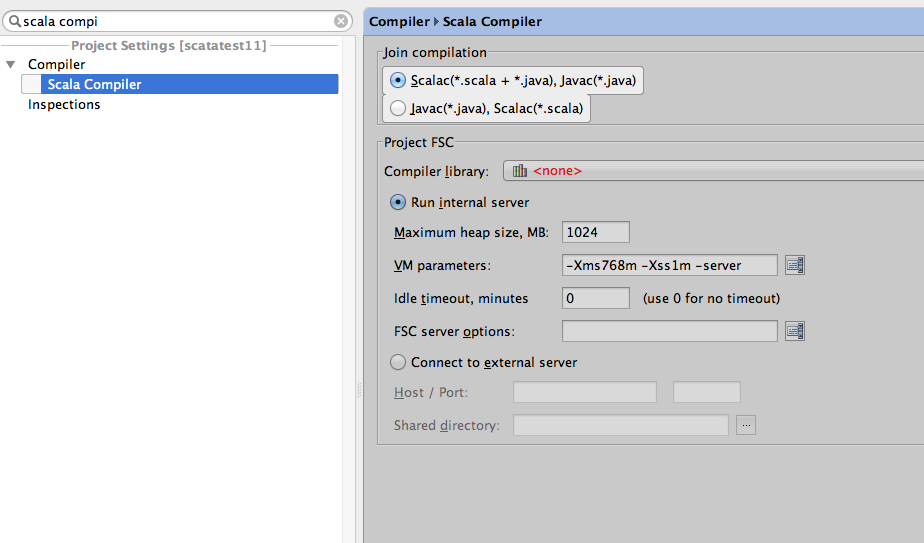This screenshot has width=924, height=543.
Task: Click the Project Settings [scatatest11] heading
Action: coord(169,45)
